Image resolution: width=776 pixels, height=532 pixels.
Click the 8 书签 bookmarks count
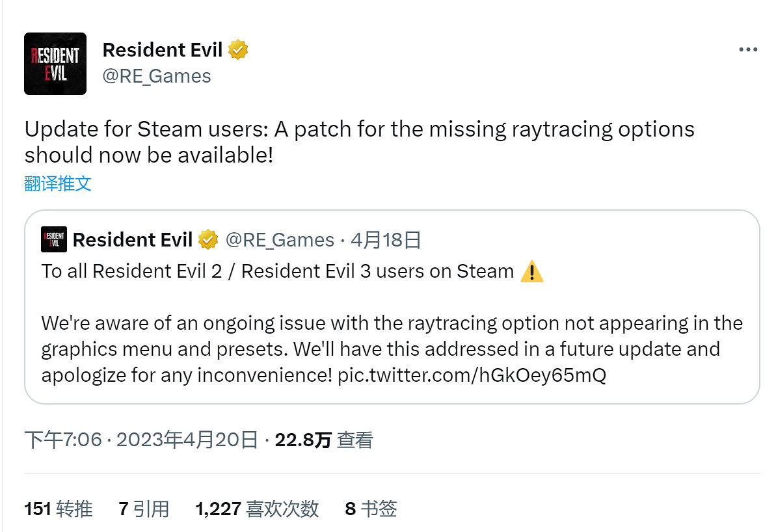click(372, 509)
